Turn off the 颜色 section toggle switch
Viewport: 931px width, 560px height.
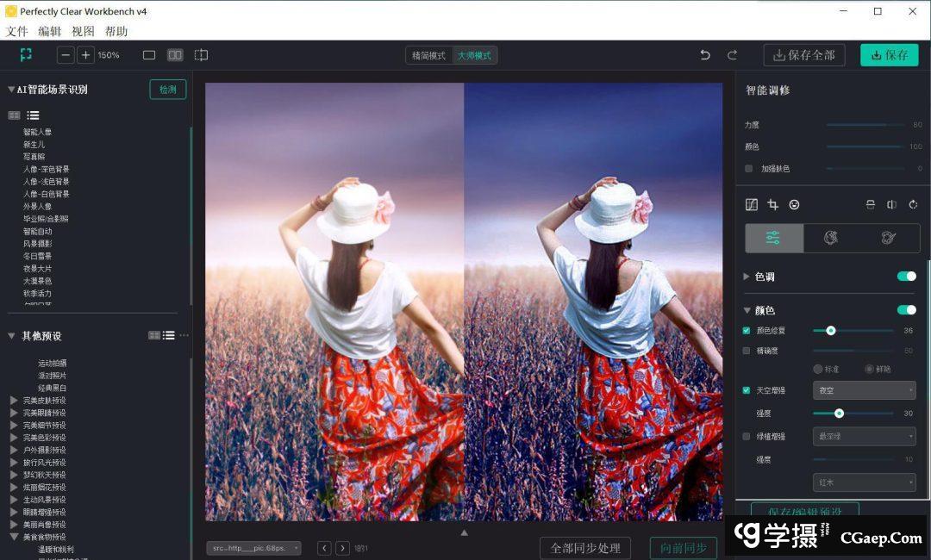pos(906,310)
